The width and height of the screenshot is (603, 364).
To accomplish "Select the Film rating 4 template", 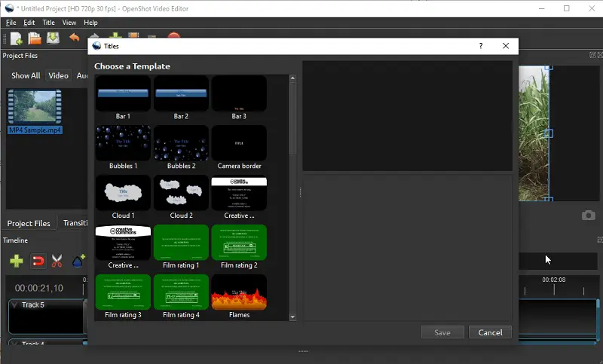I will point(181,296).
